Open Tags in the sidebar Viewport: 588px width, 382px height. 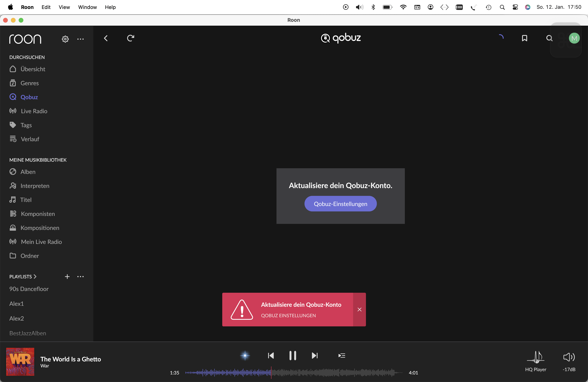(20, 125)
